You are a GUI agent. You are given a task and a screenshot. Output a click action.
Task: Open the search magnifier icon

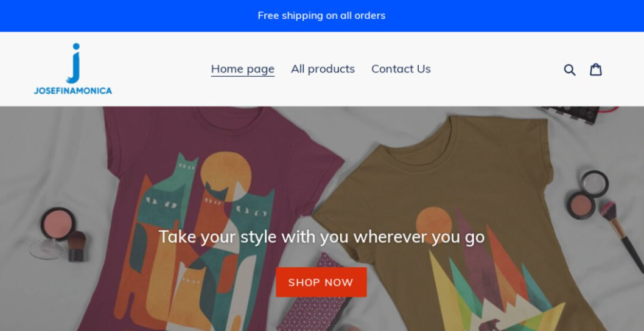(x=569, y=69)
